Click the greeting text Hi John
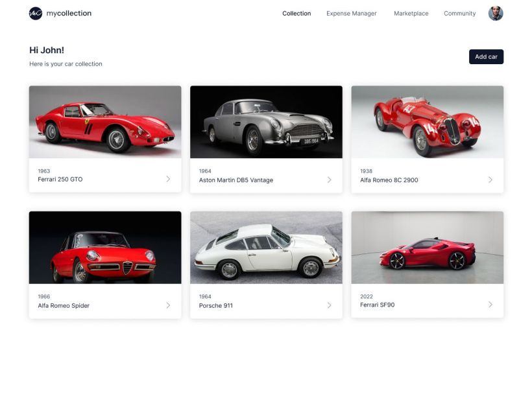532x398 pixels. pos(45,50)
